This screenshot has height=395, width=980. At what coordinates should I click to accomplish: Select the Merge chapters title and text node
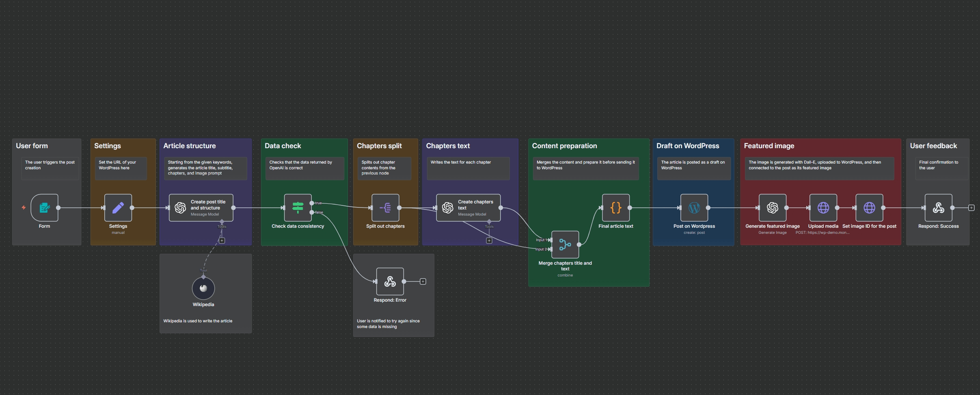[565, 245]
